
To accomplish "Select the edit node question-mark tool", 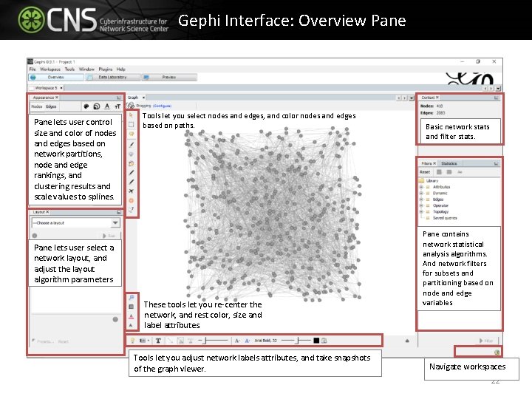I will (x=132, y=210).
